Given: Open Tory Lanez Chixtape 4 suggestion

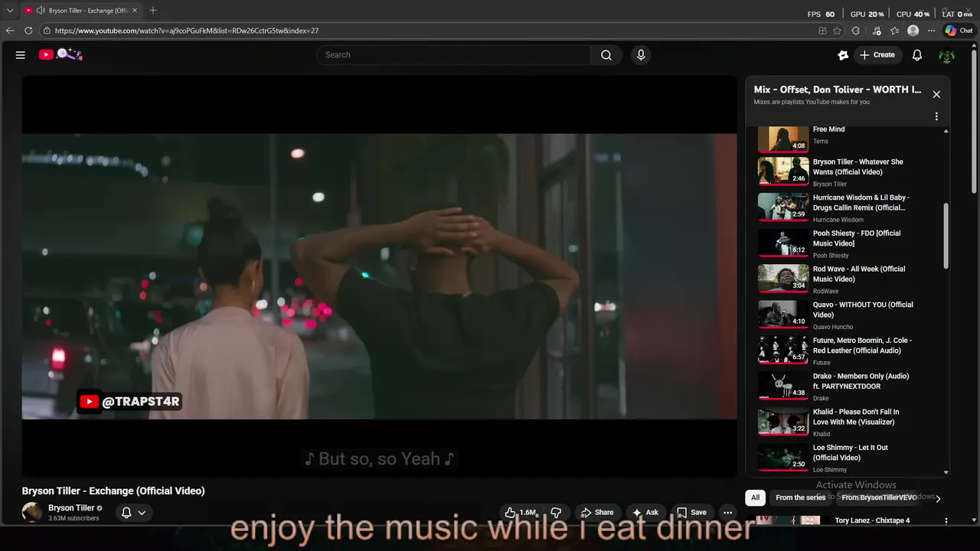Looking at the screenshot, I should 872,520.
